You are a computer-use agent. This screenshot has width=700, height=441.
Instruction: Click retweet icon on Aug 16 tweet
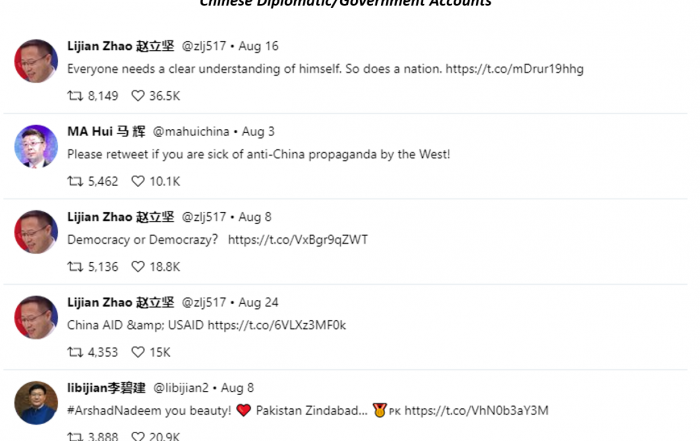[75, 96]
